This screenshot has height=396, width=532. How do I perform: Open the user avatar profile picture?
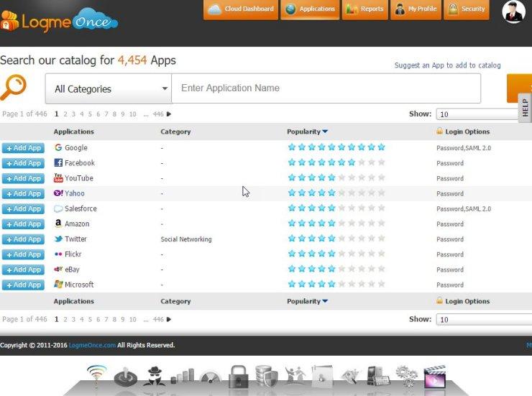[513, 11]
